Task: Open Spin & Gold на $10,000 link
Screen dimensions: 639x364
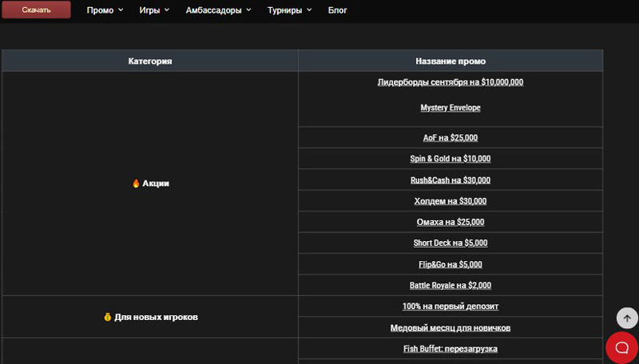Action: 450,159
